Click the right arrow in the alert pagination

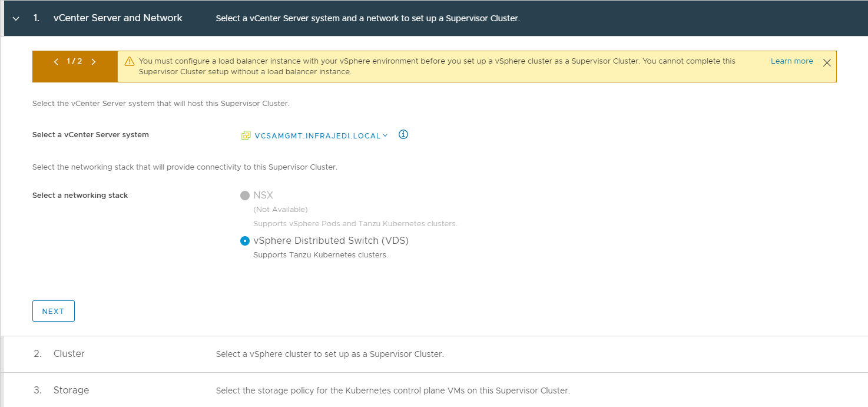[x=93, y=61]
